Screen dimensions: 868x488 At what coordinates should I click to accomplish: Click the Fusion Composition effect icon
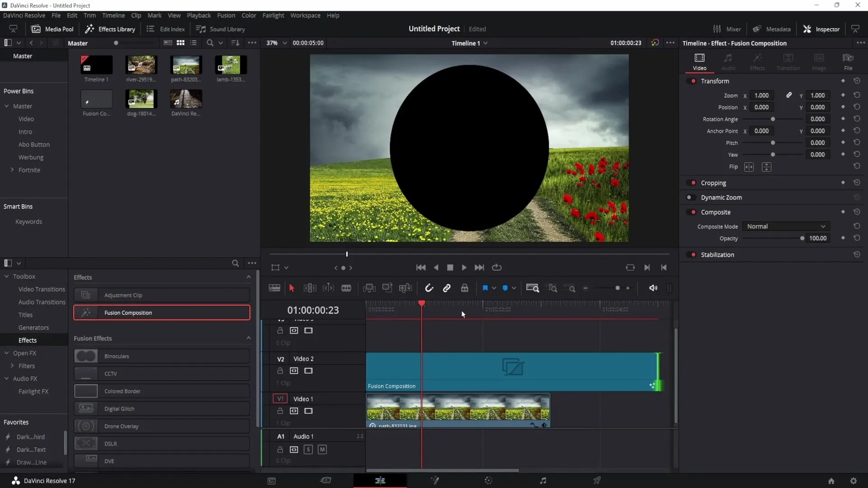pos(85,312)
